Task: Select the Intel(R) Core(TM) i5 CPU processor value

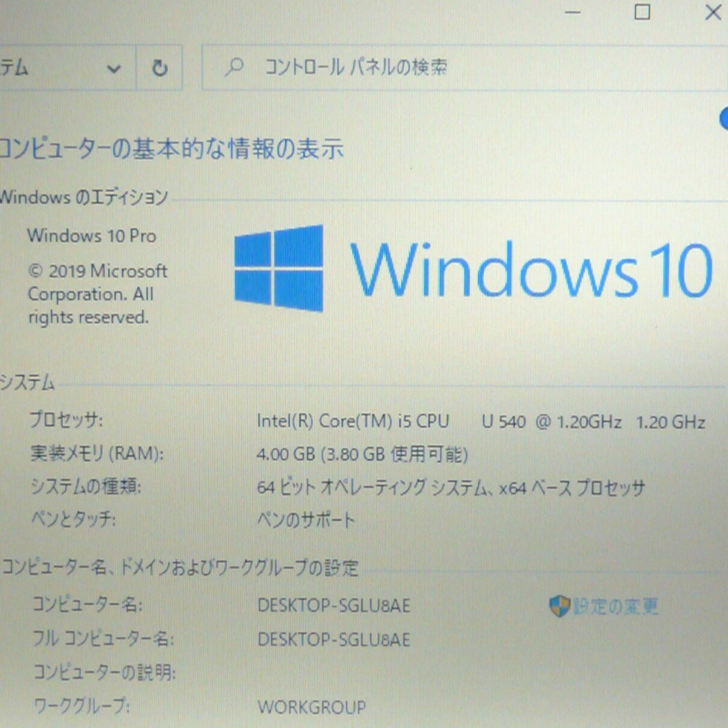Action: pos(481,421)
